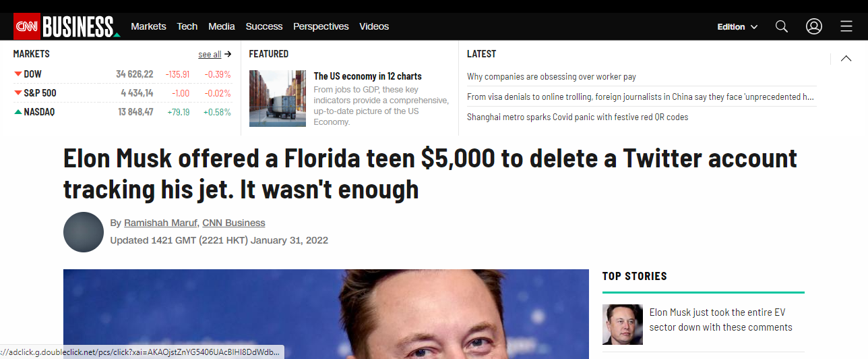The width and height of the screenshot is (868, 359).
Task: Open the user account profile icon
Action: (x=814, y=26)
